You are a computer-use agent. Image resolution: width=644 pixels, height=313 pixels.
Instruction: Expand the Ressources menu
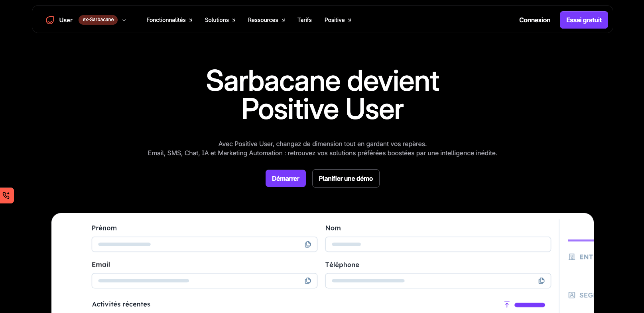[x=266, y=20]
